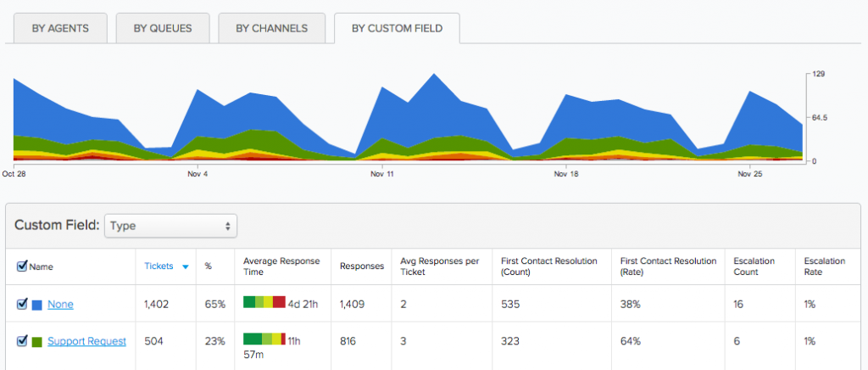The image size is (868, 370).
Task: Click the By Custom Field tab
Action: pyautogui.click(x=397, y=28)
